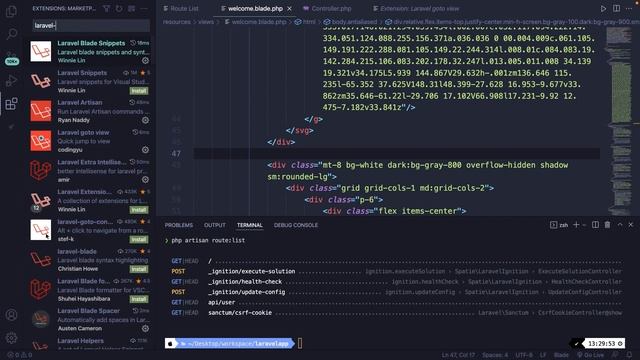Open extensions views and more actions menu
Image resolution: width=640 pixels, height=360 pixels.
click(144, 9)
